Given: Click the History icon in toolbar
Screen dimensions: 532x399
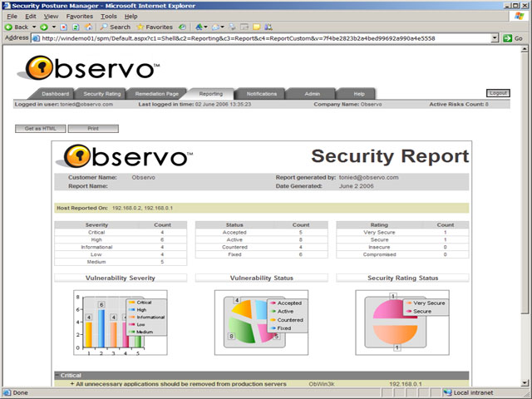Looking at the screenshot, I should (182, 27).
